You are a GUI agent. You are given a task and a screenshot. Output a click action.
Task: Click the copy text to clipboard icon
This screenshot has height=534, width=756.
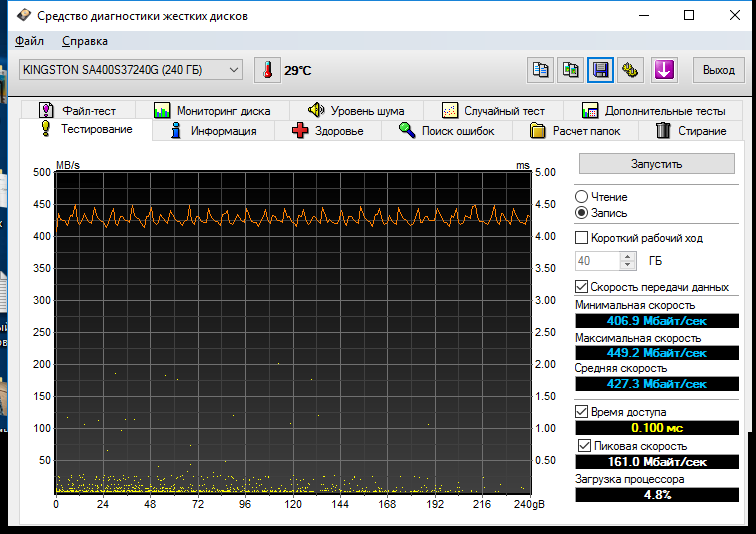tap(540, 70)
